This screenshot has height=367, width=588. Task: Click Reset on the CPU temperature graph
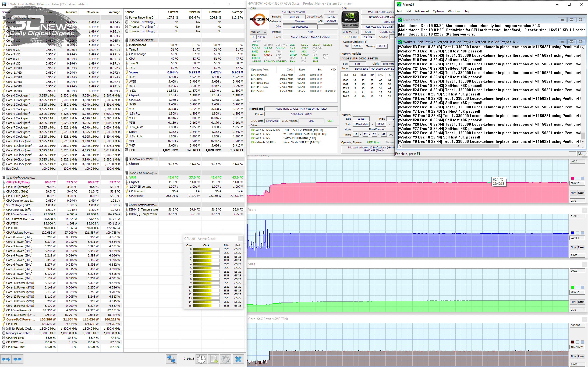tap(581, 193)
